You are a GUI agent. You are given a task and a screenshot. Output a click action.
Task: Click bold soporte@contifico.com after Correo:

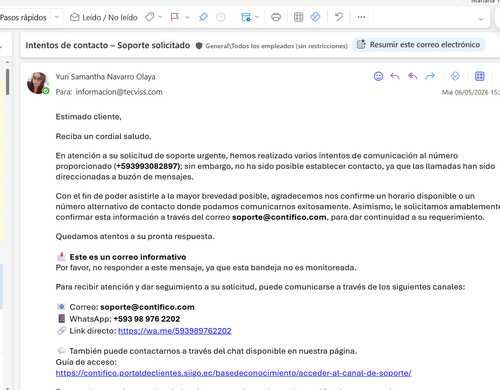[x=147, y=307]
